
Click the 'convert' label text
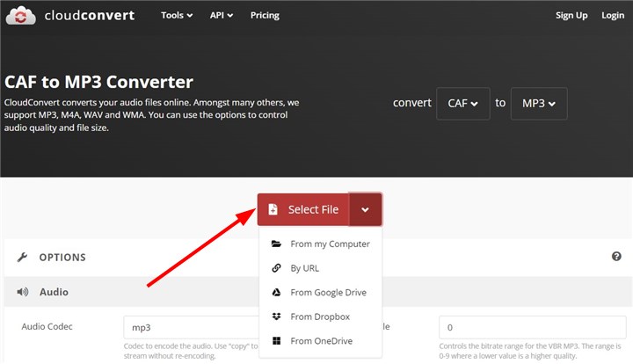[412, 103]
